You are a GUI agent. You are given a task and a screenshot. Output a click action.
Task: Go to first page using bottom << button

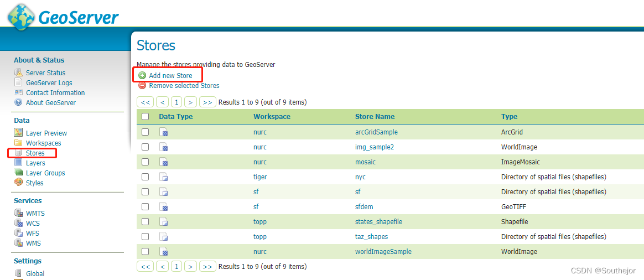pyautogui.click(x=145, y=267)
